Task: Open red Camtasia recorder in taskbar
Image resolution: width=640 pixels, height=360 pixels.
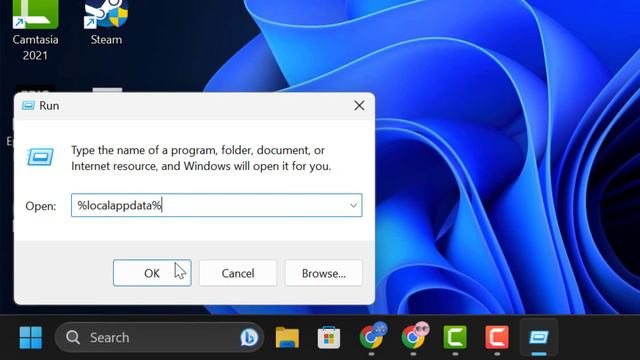Action: coord(497,337)
